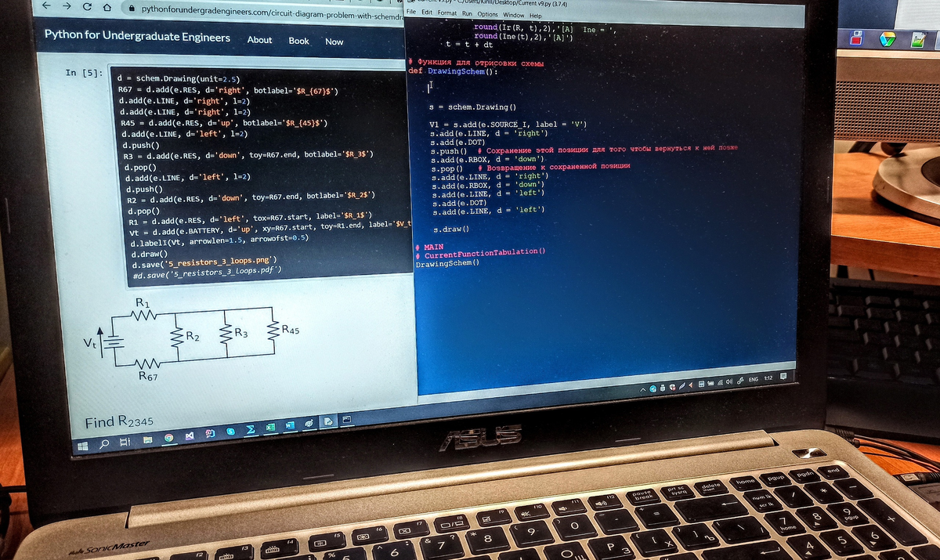Click 't = t + dt' line in IDLE

[x=469, y=45]
